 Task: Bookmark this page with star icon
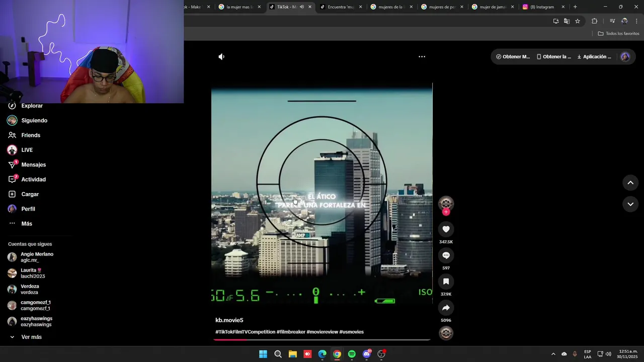click(x=578, y=21)
